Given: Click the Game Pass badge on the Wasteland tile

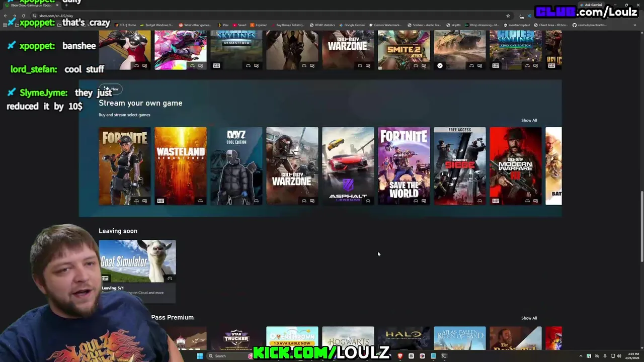Looking at the screenshot, I should click(x=160, y=201).
